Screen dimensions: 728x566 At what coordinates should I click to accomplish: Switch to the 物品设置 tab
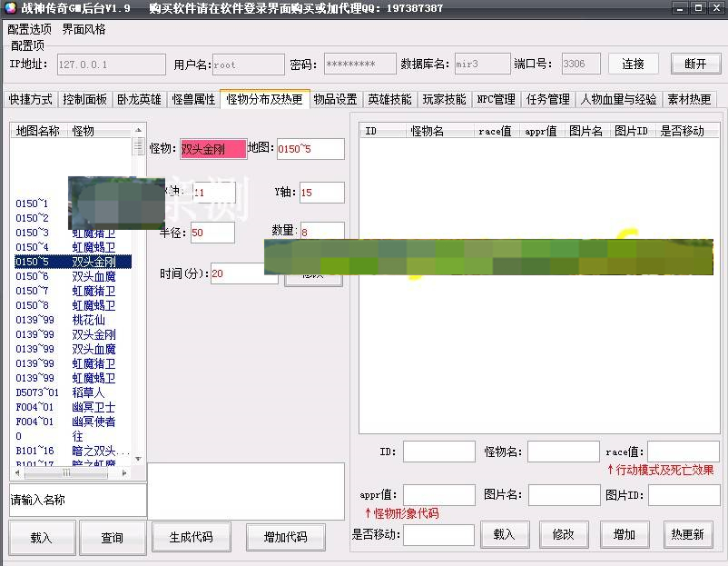coord(335,99)
